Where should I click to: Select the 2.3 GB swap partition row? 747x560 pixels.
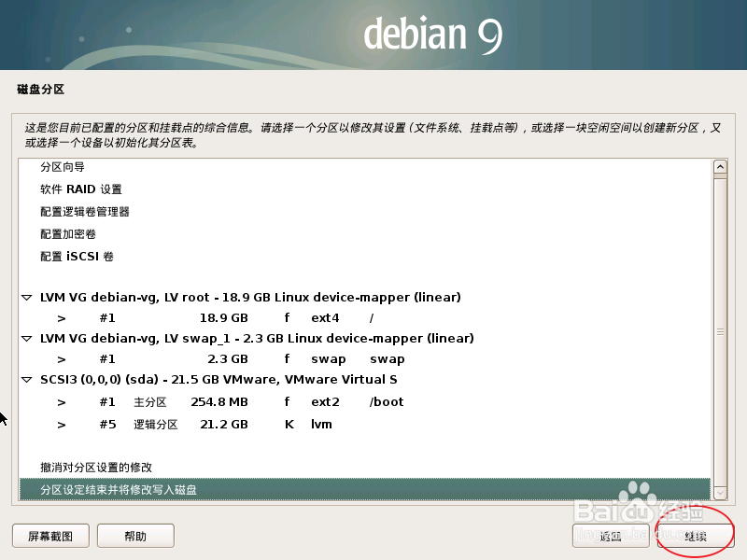(364, 359)
